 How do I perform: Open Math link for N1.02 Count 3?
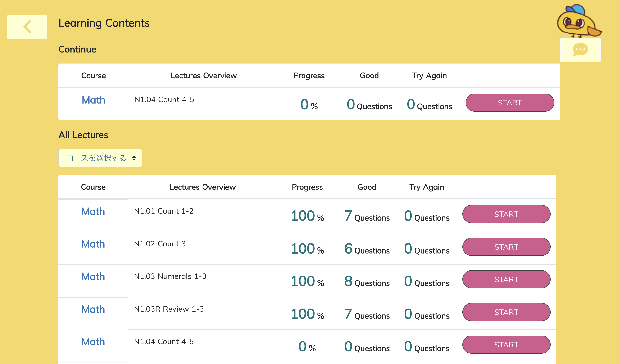coord(93,244)
